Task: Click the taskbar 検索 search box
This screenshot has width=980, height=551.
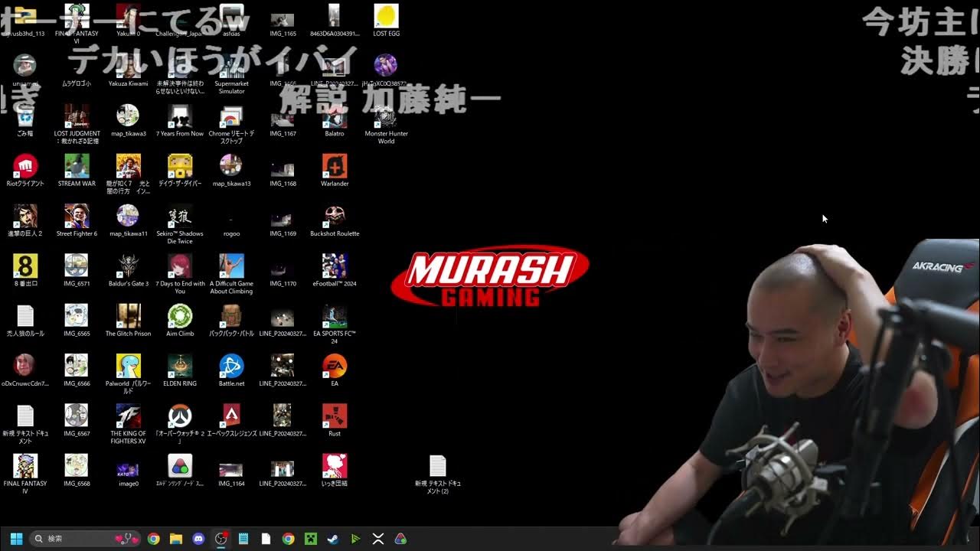Action: tap(85, 539)
